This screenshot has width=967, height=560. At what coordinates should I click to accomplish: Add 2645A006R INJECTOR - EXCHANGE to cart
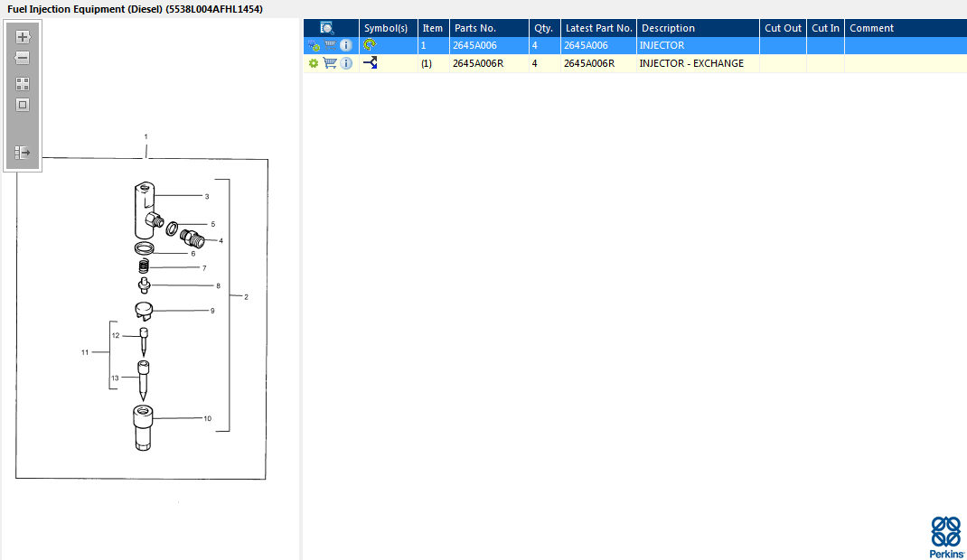331,63
